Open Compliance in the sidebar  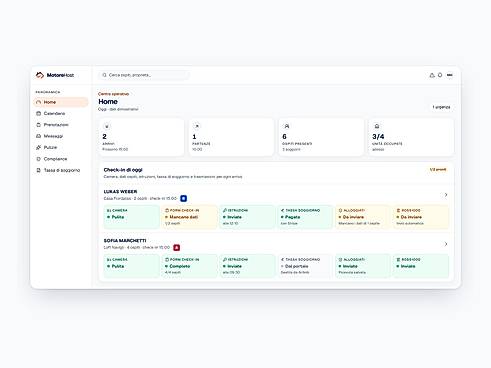[61, 159]
